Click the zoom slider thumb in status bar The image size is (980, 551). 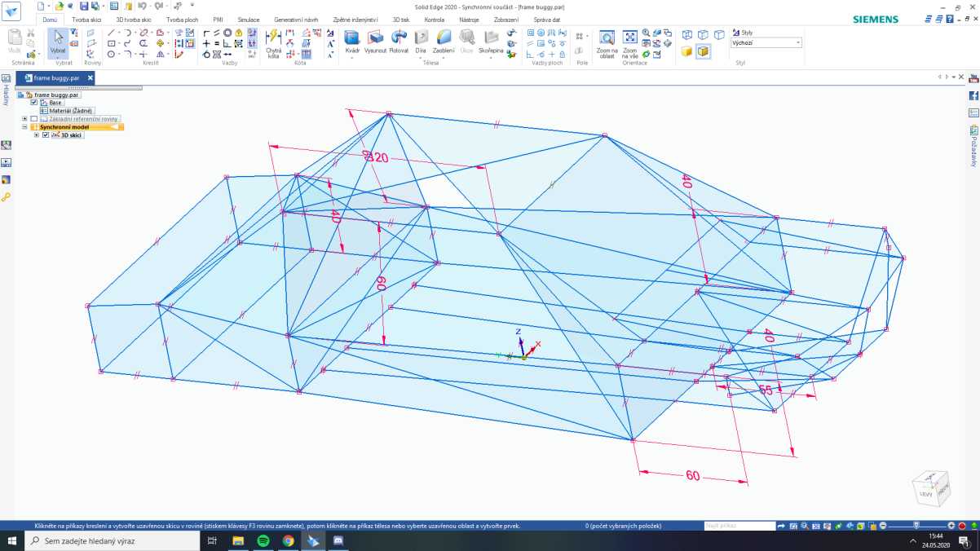point(918,526)
